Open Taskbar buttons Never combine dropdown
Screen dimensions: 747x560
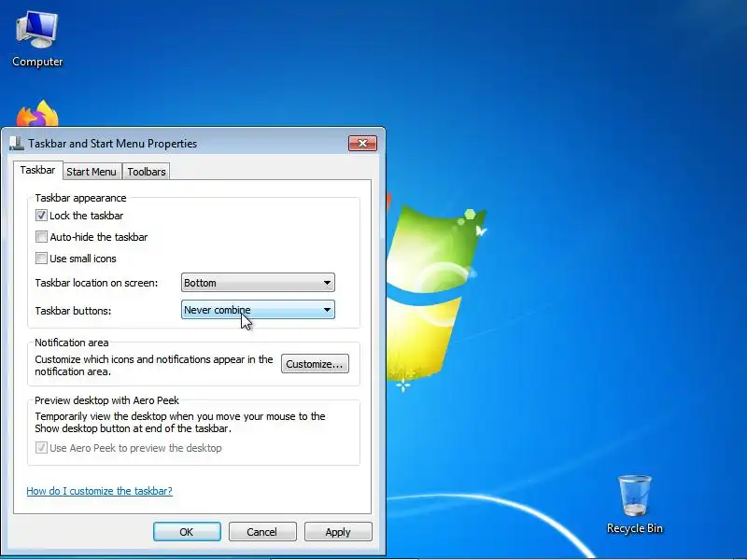point(258,310)
